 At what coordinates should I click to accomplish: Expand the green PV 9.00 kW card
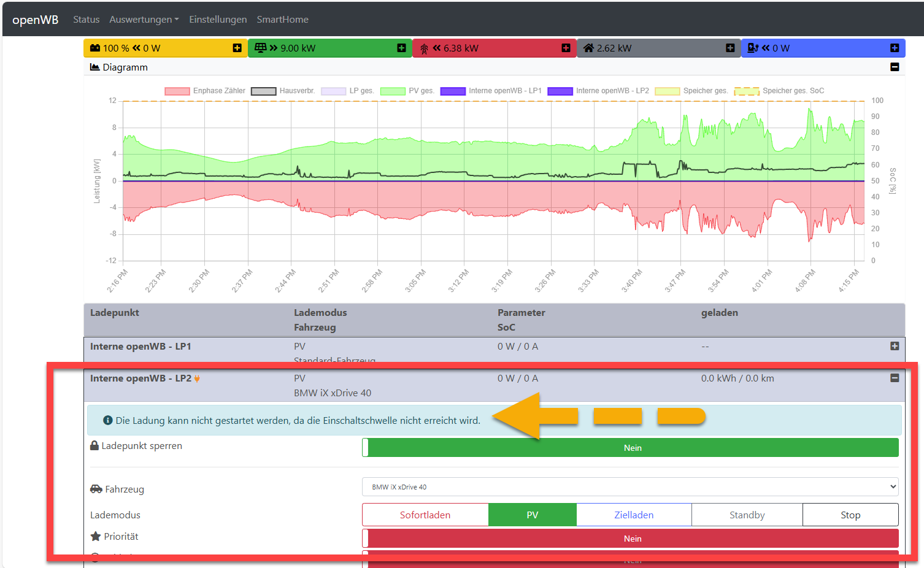tap(401, 48)
